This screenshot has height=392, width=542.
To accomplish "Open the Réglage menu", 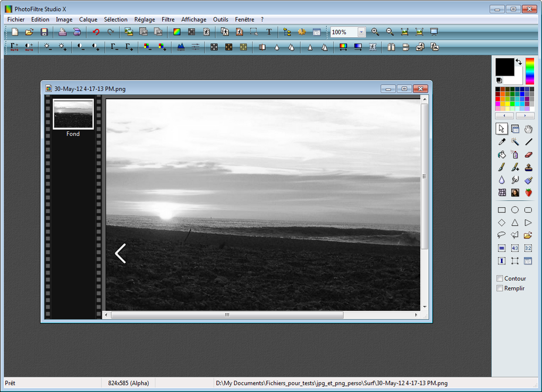I will pyautogui.click(x=145, y=20).
